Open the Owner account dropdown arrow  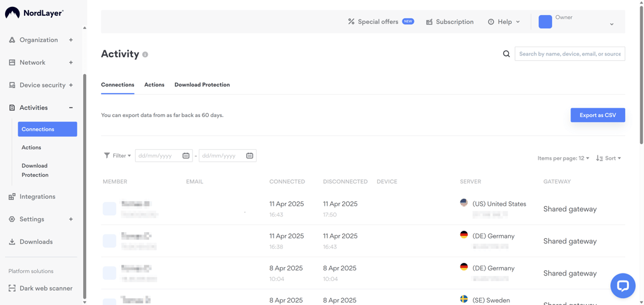(x=611, y=25)
